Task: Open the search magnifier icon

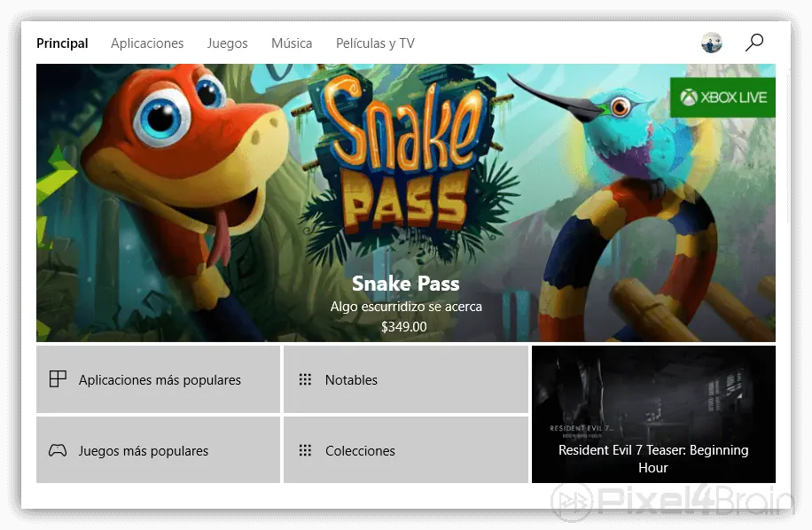Action: click(754, 43)
